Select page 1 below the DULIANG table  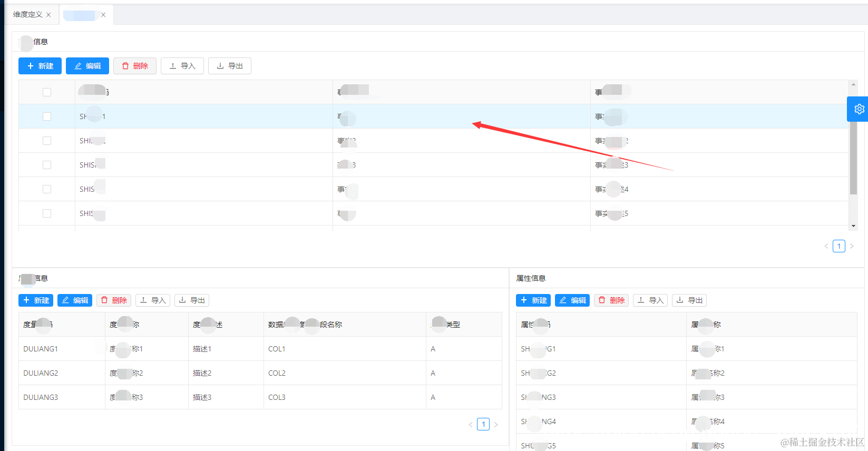click(x=483, y=424)
